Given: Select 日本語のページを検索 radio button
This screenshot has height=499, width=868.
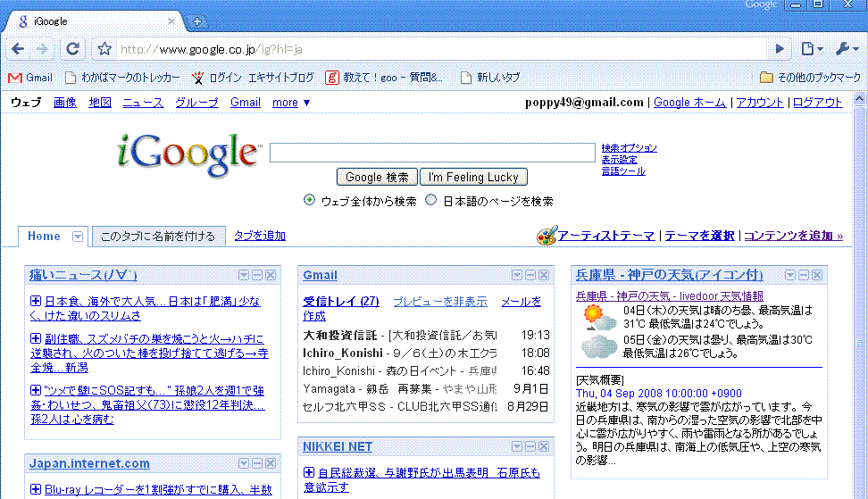Looking at the screenshot, I should (x=430, y=200).
